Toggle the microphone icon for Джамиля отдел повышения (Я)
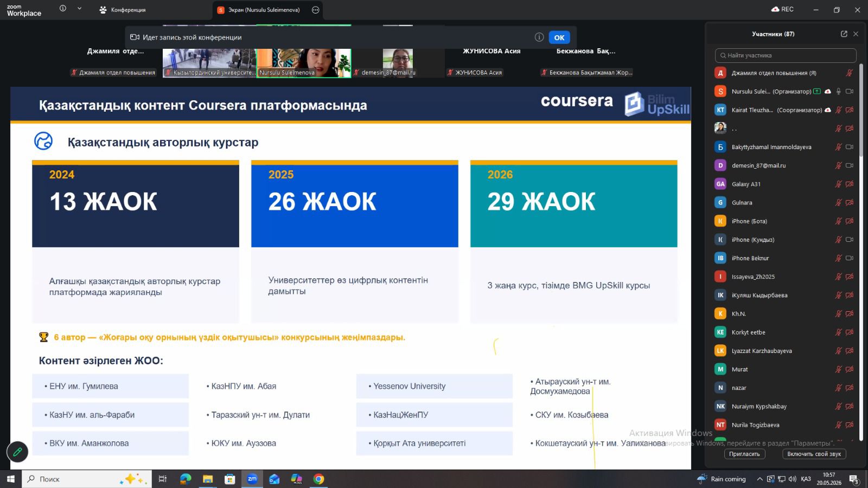Viewport: 868px width, 488px height. coord(850,73)
